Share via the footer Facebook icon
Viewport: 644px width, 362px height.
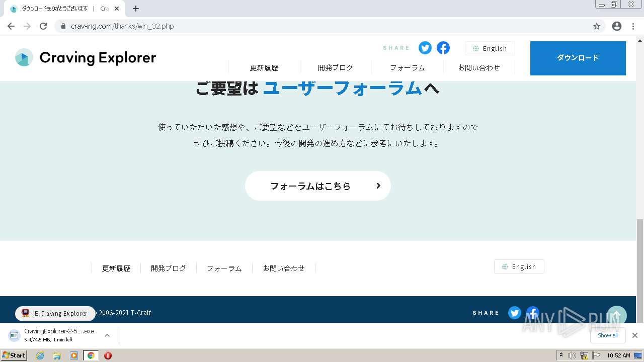pyautogui.click(x=532, y=313)
